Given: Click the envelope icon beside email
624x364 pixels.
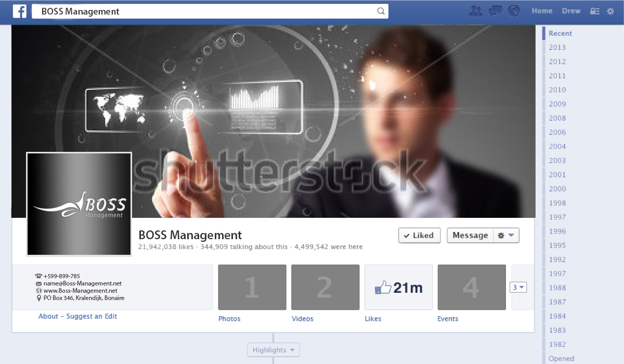Looking at the screenshot, I should pos(38,283).
